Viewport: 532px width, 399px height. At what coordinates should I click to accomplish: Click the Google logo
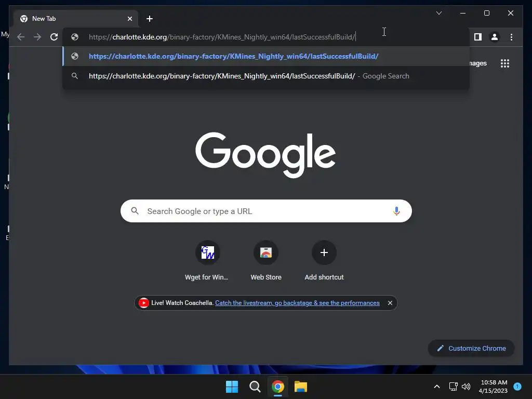[x=265, y=155]
